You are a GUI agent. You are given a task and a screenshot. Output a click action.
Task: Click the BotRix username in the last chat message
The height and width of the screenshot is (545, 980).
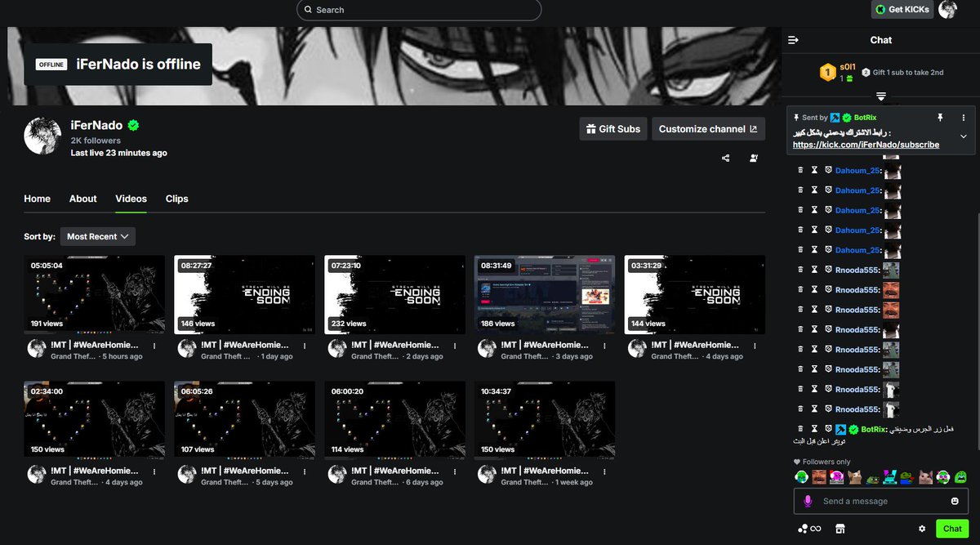873,429
